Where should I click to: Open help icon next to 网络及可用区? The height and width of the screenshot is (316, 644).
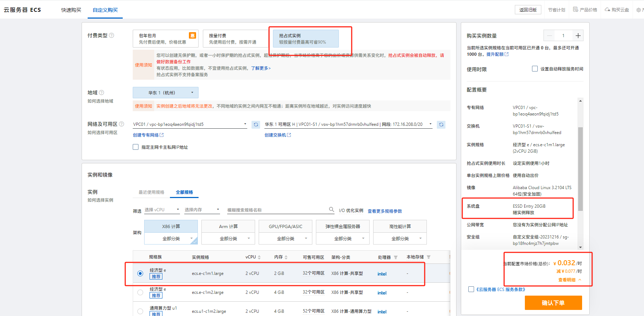pyautogui.click(x=122, y=124)
